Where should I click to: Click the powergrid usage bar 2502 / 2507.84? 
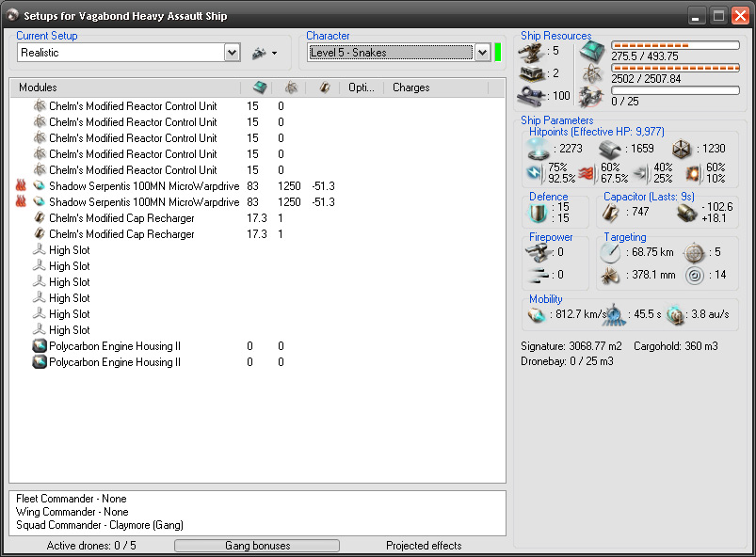(x=675, y=68)
